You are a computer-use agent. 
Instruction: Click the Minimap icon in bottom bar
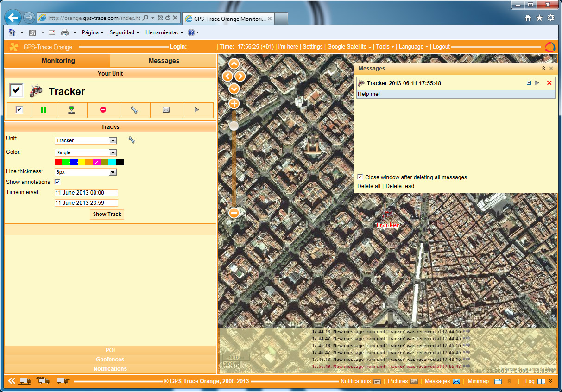[x=498, y=381]
